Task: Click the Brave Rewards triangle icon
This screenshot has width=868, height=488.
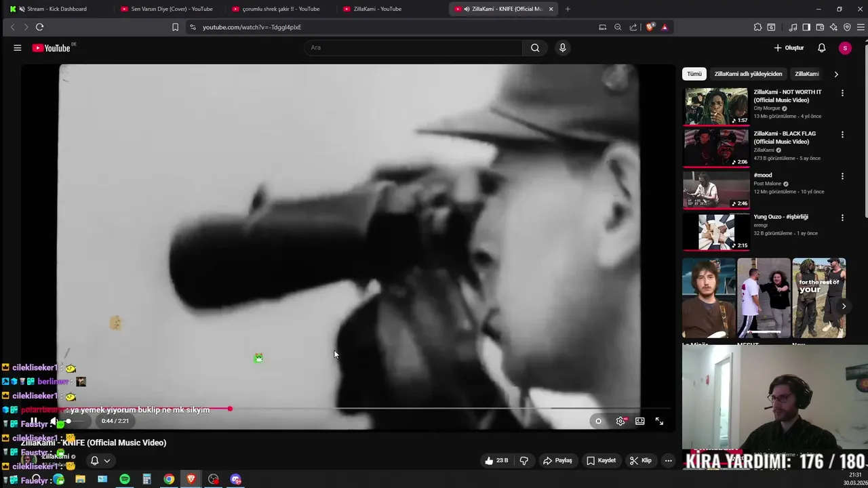Action: coord(665,27)
